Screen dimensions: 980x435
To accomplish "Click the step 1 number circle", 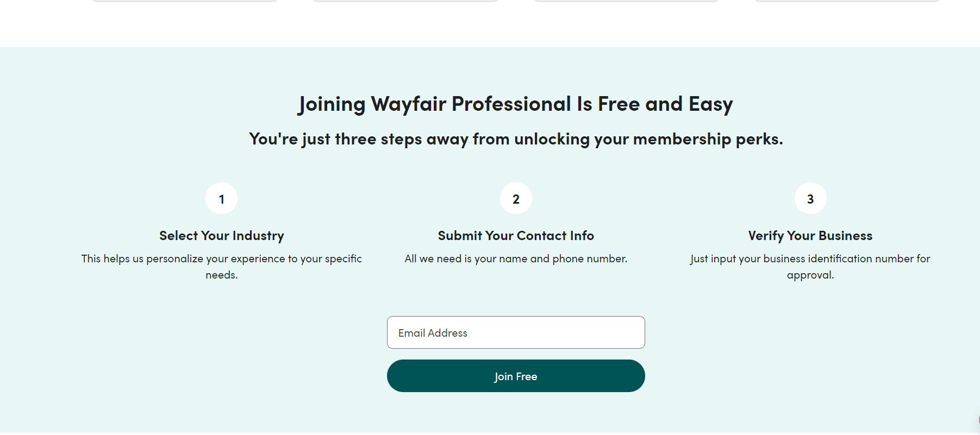I will point(221,199).
